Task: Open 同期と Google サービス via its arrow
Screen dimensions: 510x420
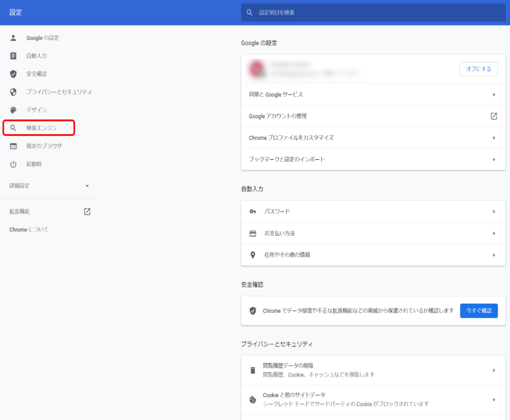Action: click(494, 95)
